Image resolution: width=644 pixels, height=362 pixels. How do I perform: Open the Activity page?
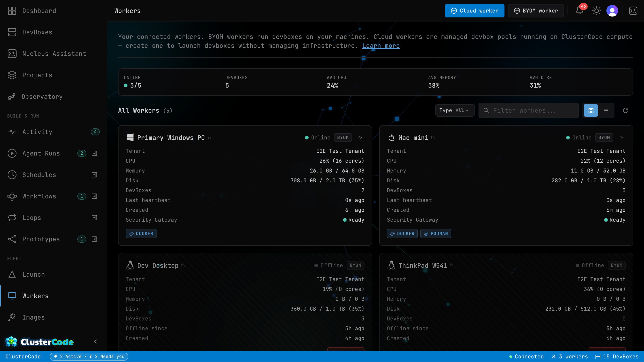53,132
